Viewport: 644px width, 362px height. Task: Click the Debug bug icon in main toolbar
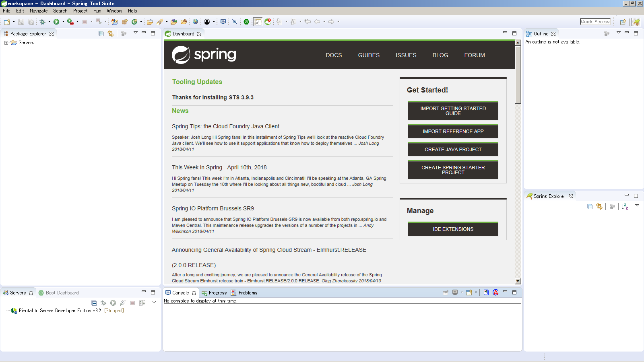42,22
